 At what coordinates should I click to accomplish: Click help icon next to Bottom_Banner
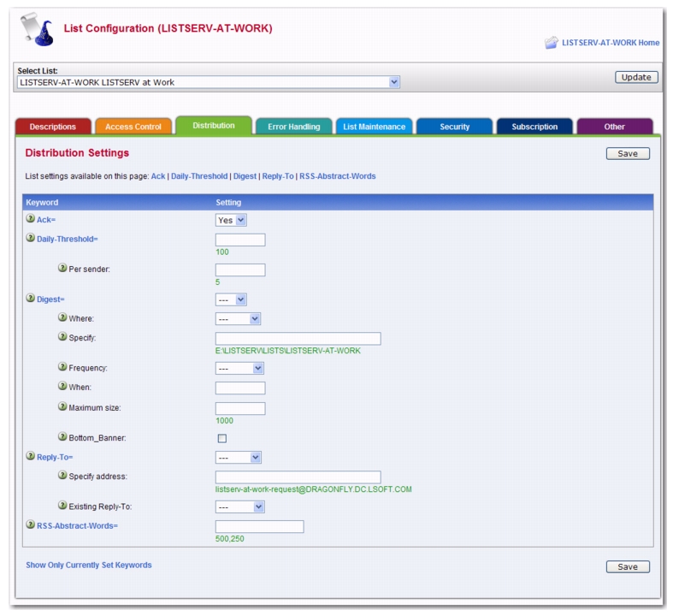(x=62, y=436)
